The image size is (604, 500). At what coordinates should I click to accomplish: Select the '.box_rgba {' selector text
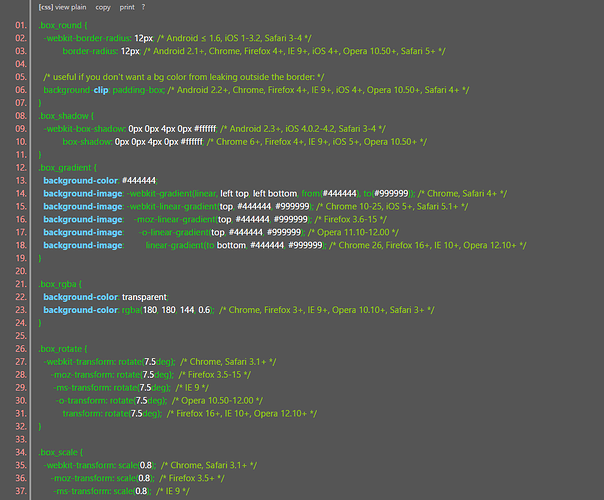60,284
